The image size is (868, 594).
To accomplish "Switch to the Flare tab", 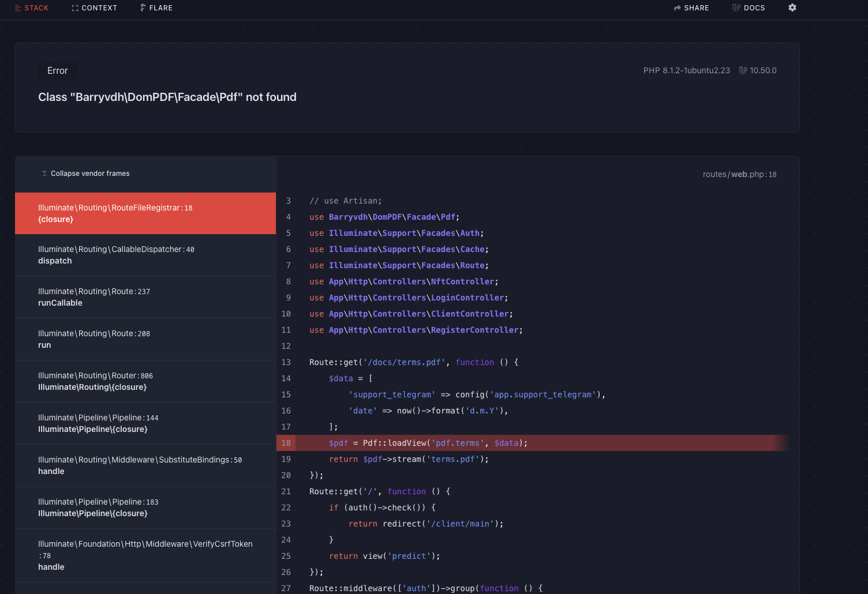I will point(160,8).
